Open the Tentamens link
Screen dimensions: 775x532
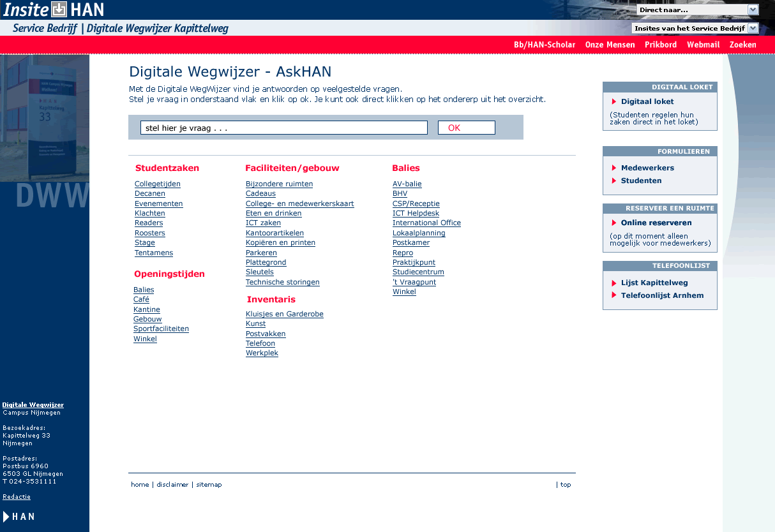(154, 253)
